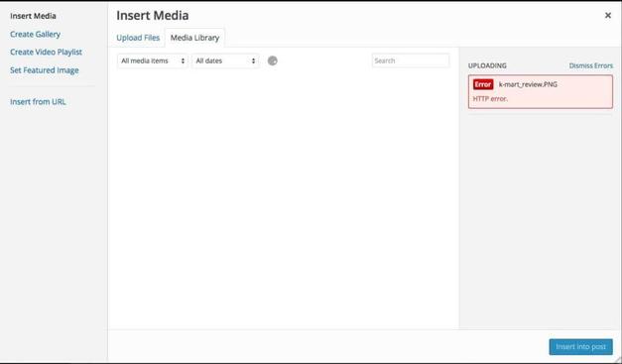Click Dismiss Errors link
The image size is (622, 364).
(590, 65)
